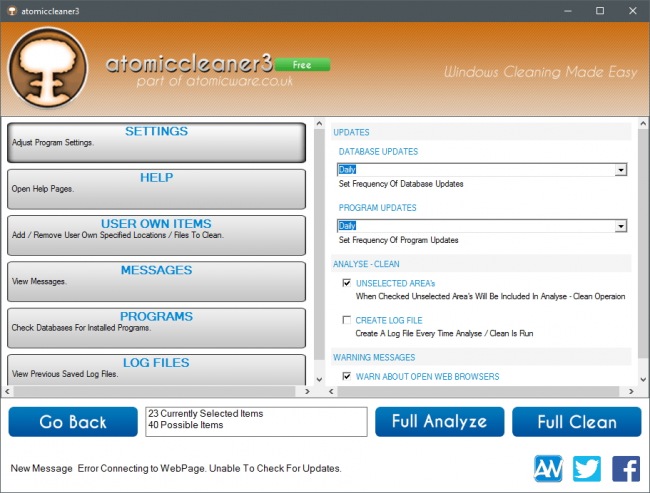The height and width of the screenshot is (493, 650).
Task: Click 'Set Frequency Of Database Updates' text
Action: [401, 184]
